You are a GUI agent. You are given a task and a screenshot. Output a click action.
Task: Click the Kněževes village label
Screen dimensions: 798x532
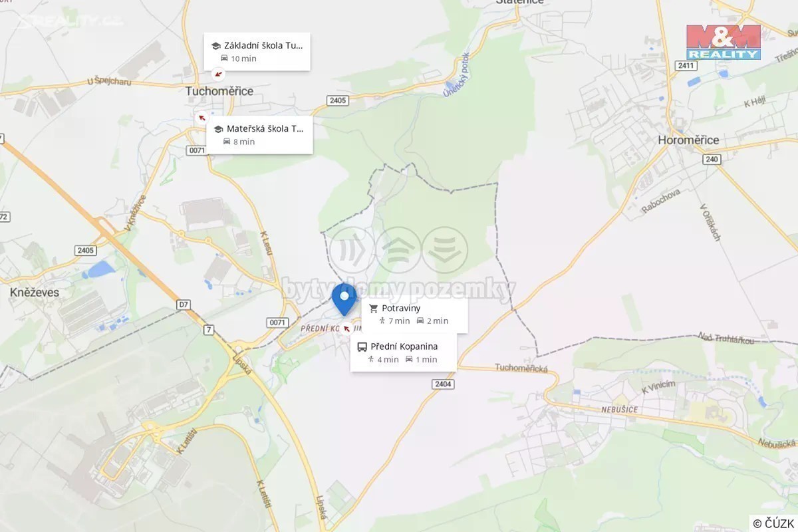tap(35, 292)
